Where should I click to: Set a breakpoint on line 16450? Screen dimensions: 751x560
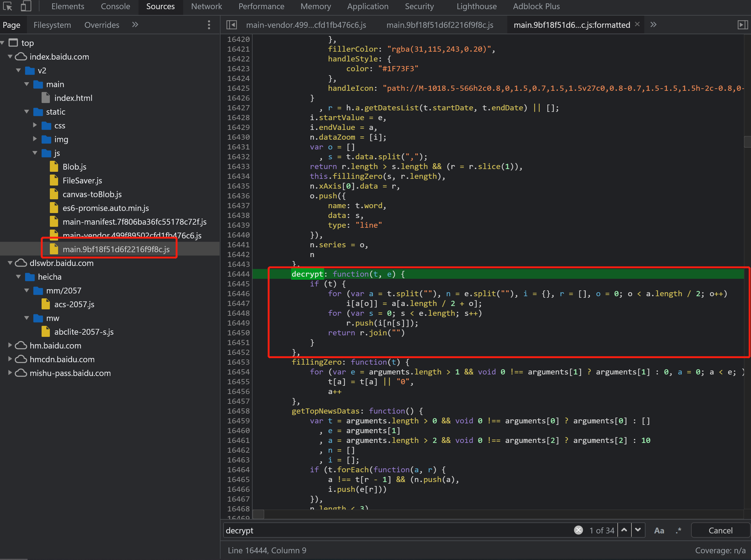pyautogui.click(x=238, y=333)
